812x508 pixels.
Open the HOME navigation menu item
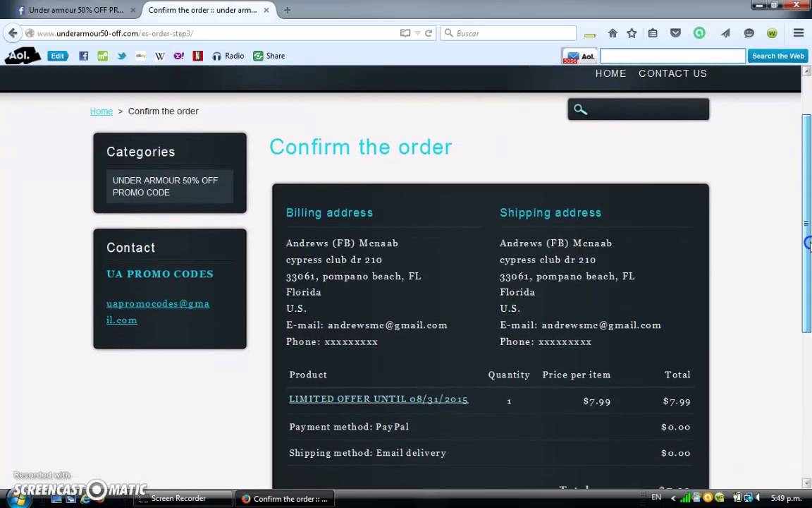[610, 73]
